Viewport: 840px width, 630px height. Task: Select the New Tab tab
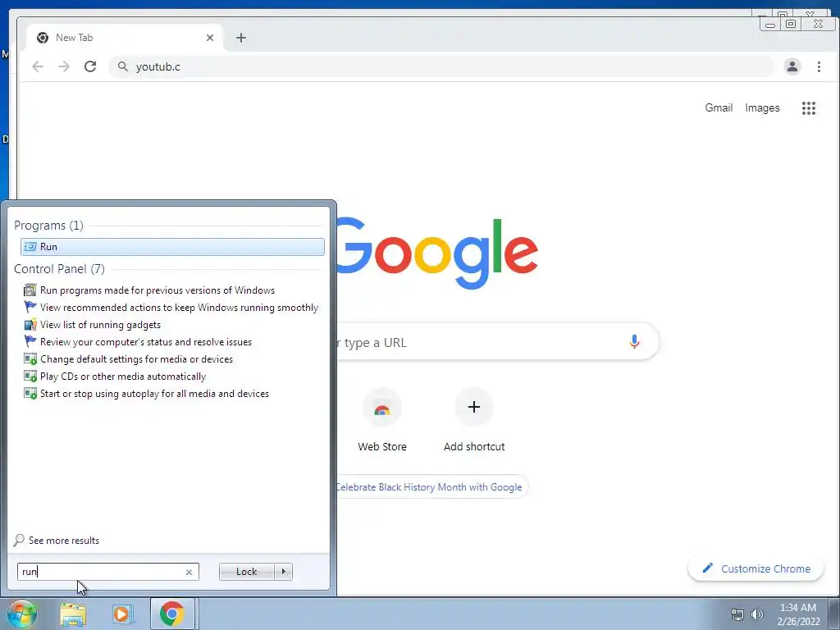[x=123, y=38]
